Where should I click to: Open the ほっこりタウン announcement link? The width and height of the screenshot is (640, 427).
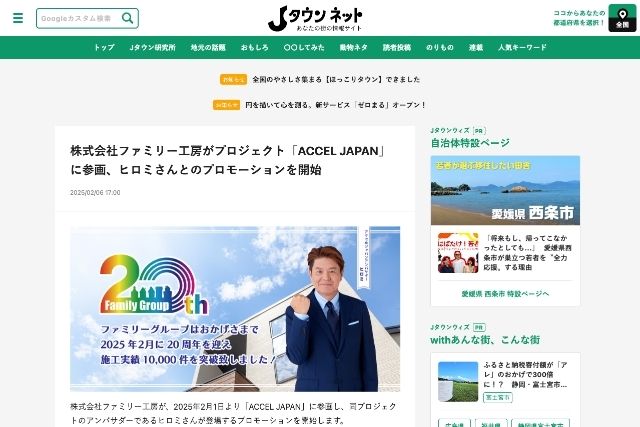click(x=336, y=79)
